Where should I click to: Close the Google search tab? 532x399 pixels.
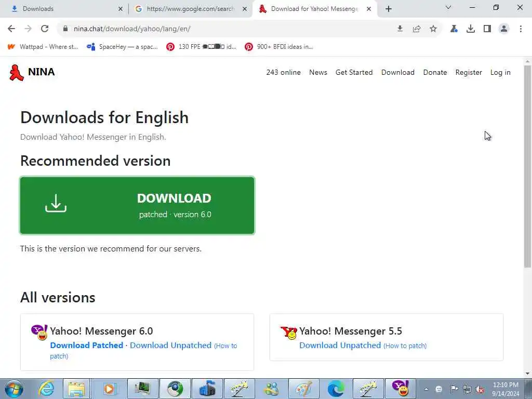click(x=245, y=9)
